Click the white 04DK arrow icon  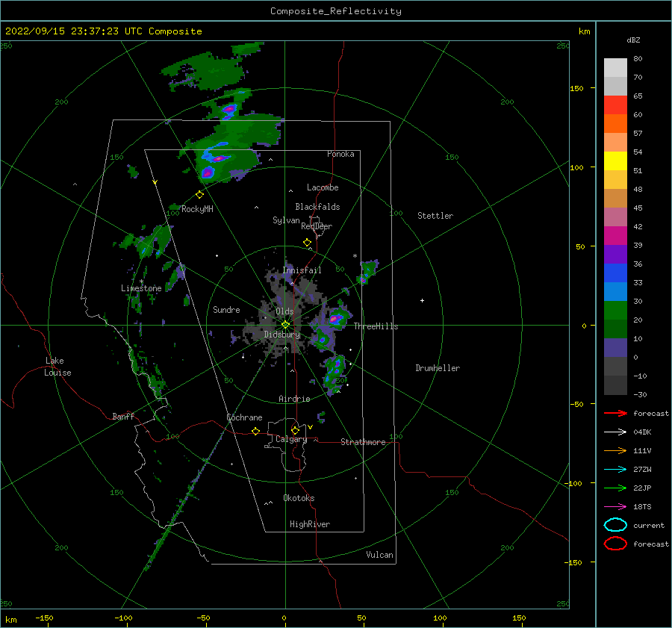click(x=615, y=432)
